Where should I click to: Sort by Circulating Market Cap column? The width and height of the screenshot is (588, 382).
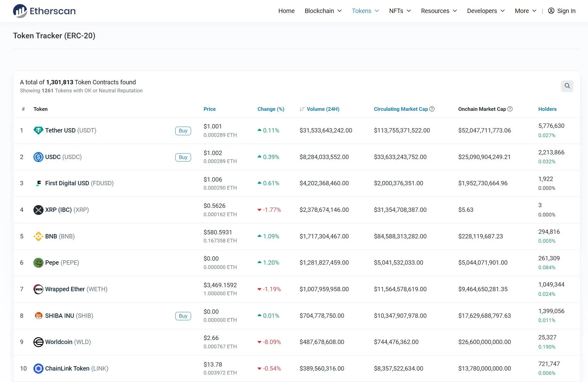[401, 109]
